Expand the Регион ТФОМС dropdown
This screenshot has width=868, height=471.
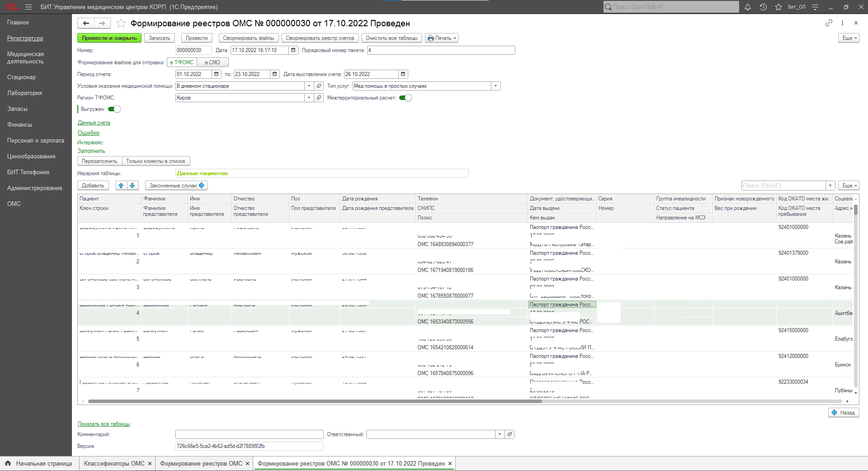[309, 98]
